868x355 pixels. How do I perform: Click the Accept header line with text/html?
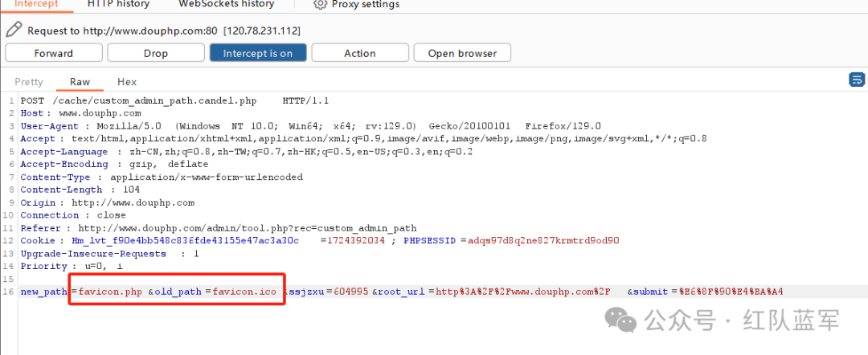click(364, 139)
